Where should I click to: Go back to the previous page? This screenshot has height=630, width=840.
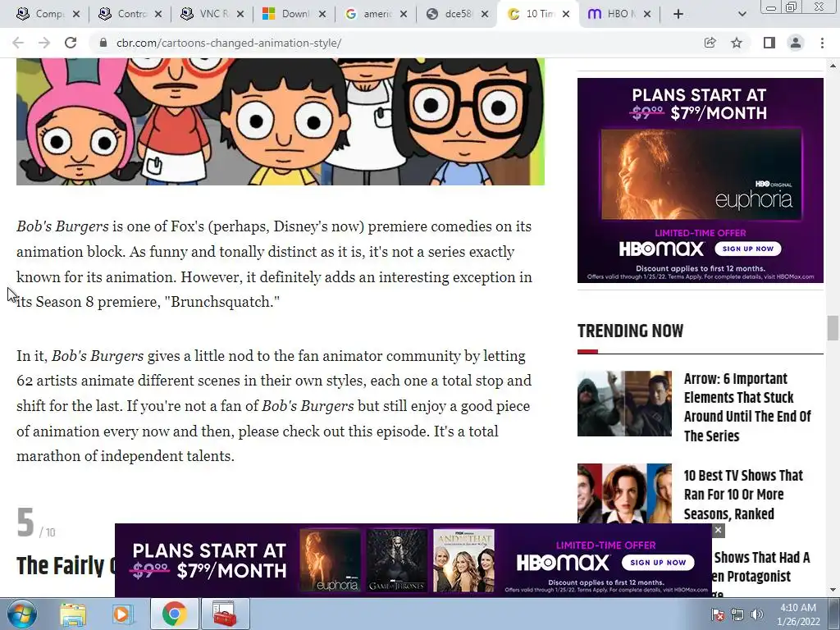click(18, 43)
